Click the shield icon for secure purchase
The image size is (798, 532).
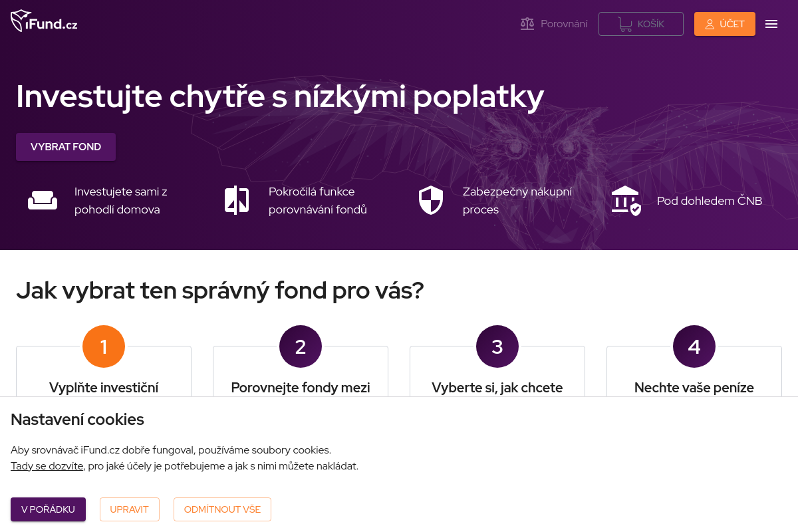[431, 199]
